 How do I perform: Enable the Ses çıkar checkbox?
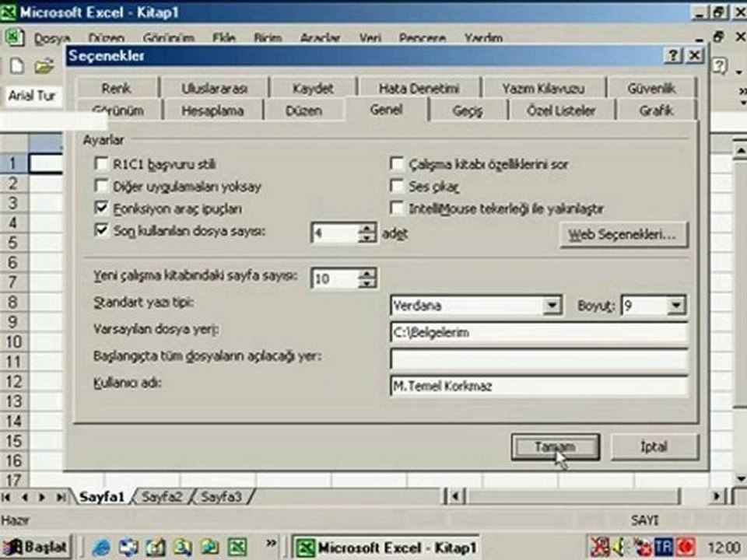coord(396,185)
